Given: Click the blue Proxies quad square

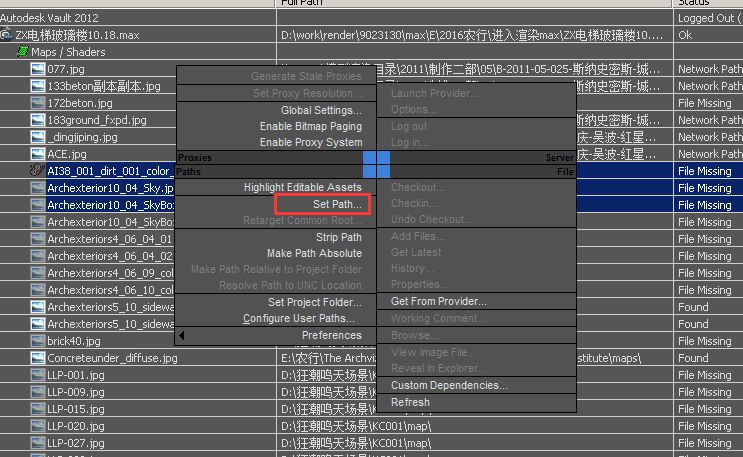Looking at the screenshot, I should (369, 158).
